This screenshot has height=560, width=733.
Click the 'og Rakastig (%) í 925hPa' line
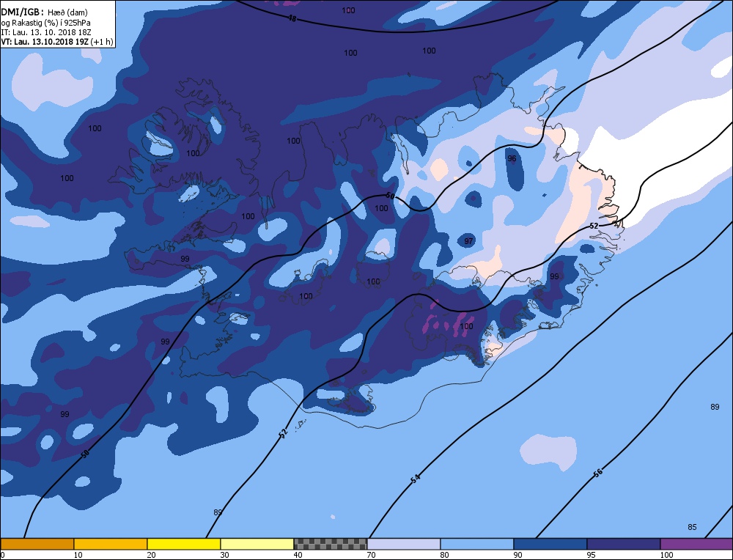point(45,23)
